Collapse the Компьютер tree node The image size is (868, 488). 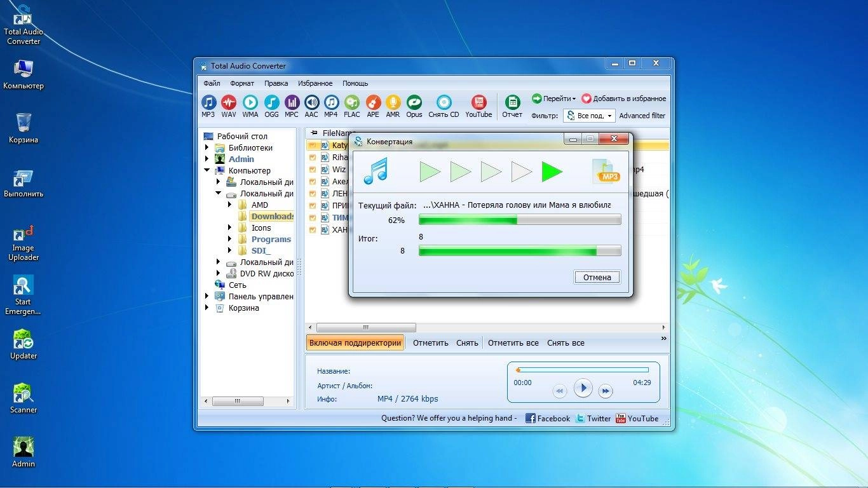(207, 170)
